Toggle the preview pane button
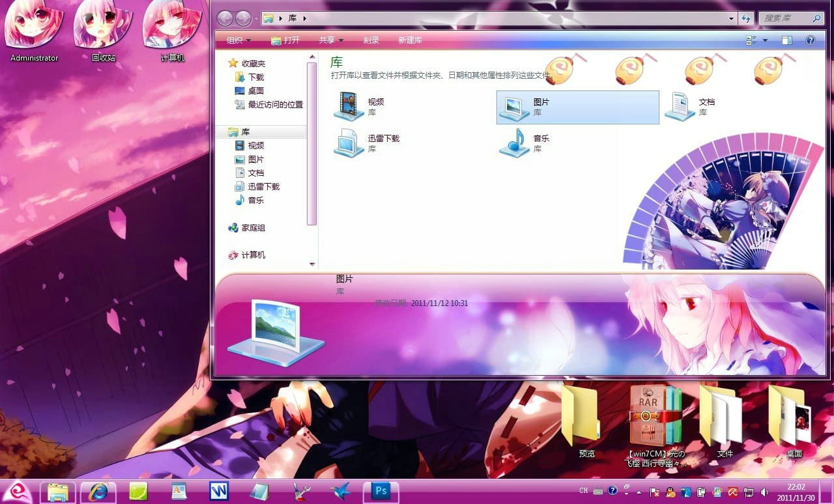The image size is (834, 504). pos(787,40)
